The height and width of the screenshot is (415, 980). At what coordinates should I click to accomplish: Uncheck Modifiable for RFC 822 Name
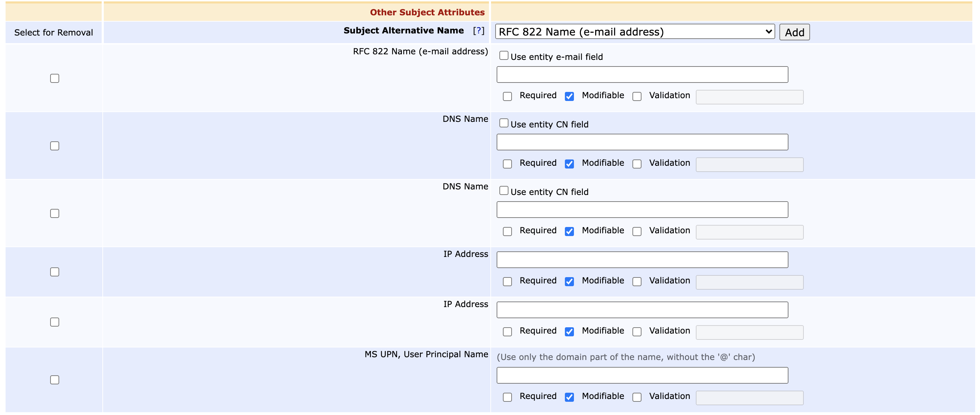(569, 96)
